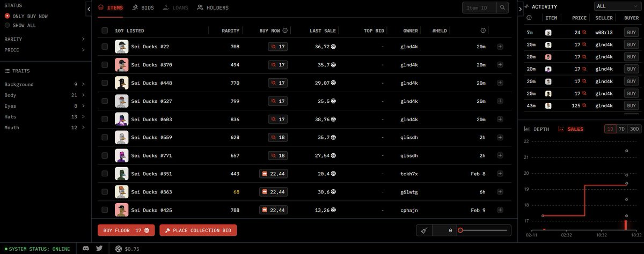
Task: Add Sei Ducks #370 with plus icon
Action: (500, 65)
